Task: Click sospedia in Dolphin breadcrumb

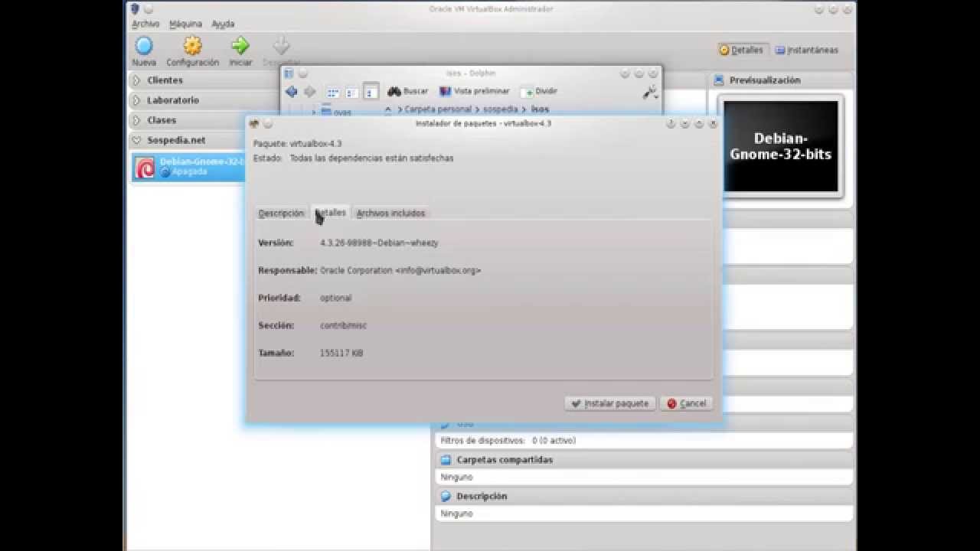Action: [x=501, y=109]
